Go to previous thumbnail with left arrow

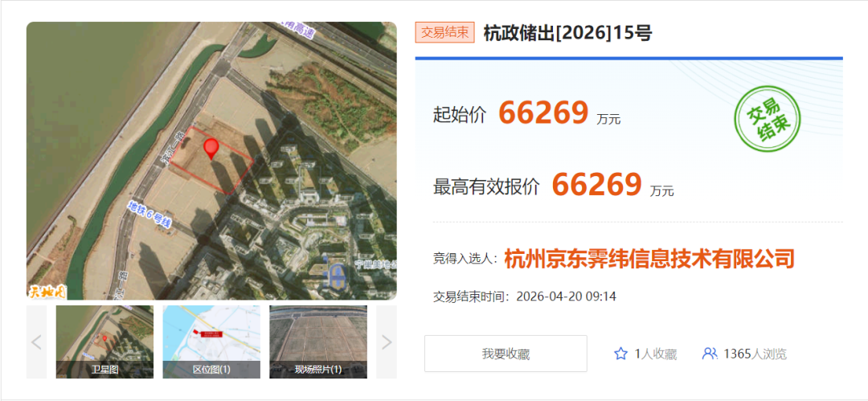(36, 342)
